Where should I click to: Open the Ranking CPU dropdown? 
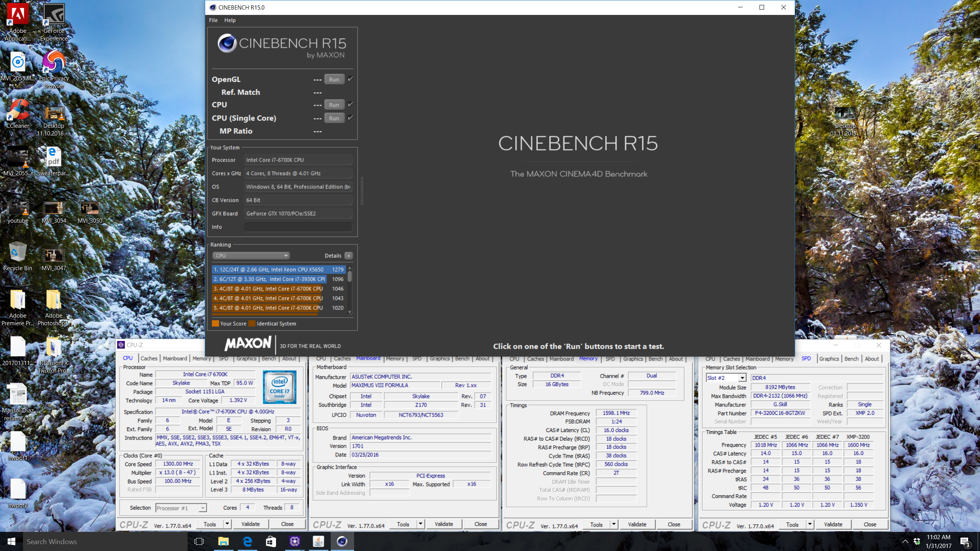tap(251, 256)
